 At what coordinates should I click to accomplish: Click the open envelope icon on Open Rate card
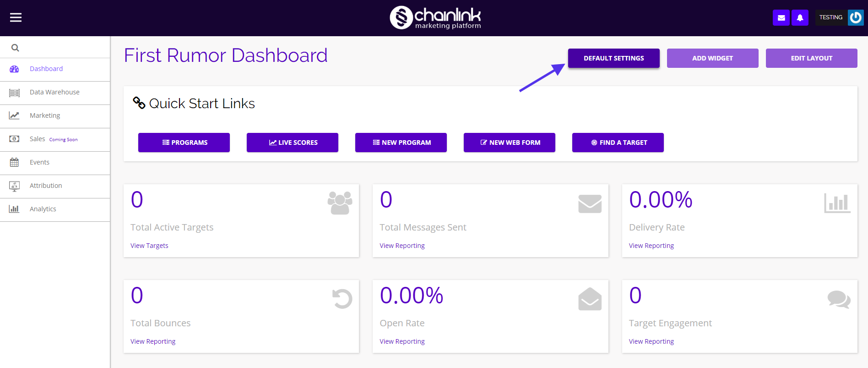point(590,299)
